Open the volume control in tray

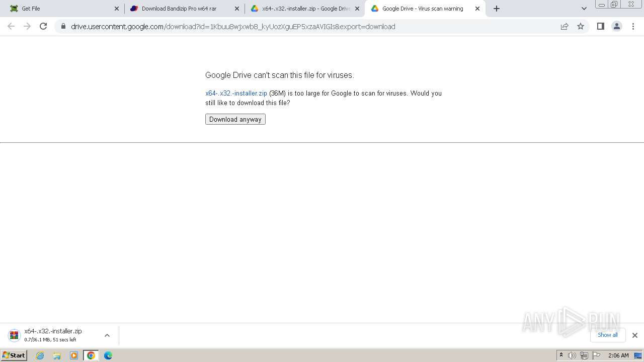click(x=572, y=355)
